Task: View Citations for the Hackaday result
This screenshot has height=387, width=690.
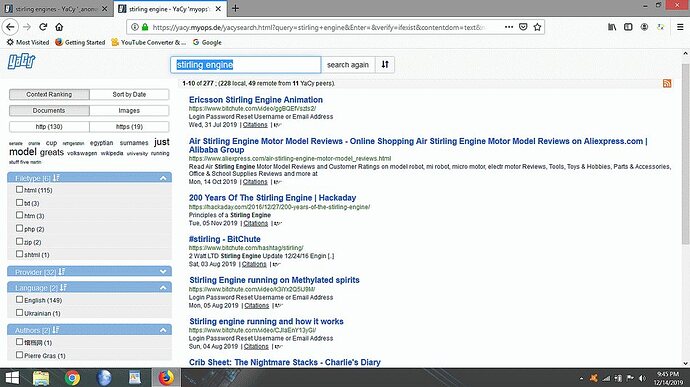Action: tap(256, 223)
